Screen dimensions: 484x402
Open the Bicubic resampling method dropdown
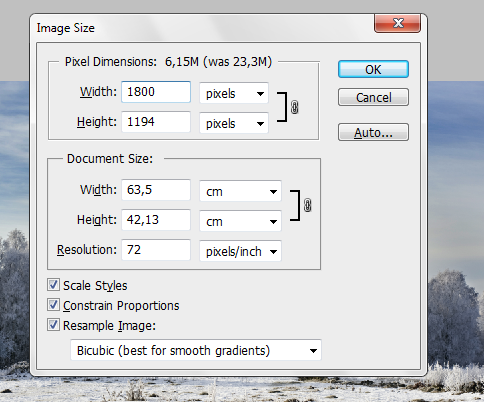[196, 350]
